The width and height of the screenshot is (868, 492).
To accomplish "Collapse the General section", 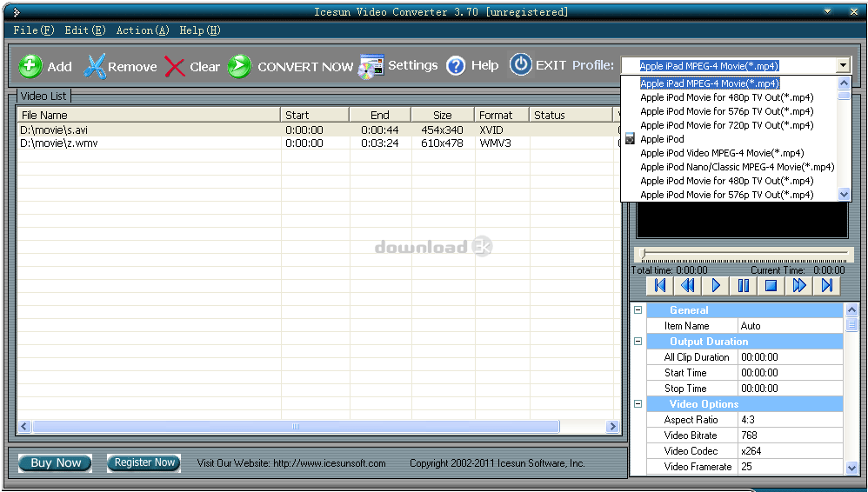I will (x=638, y=310).
